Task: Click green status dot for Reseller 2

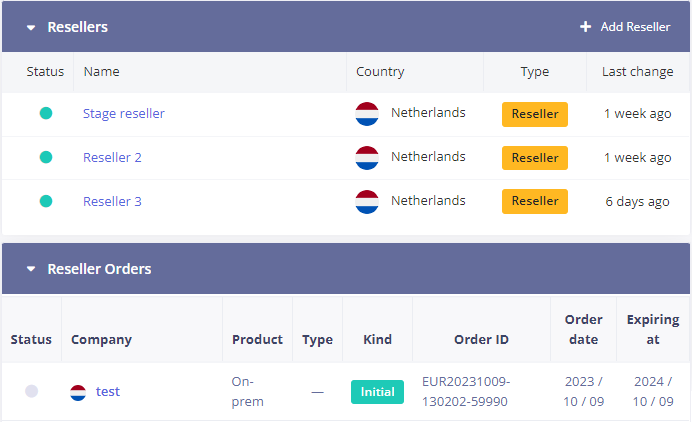Action: click(x=46, y=157)
